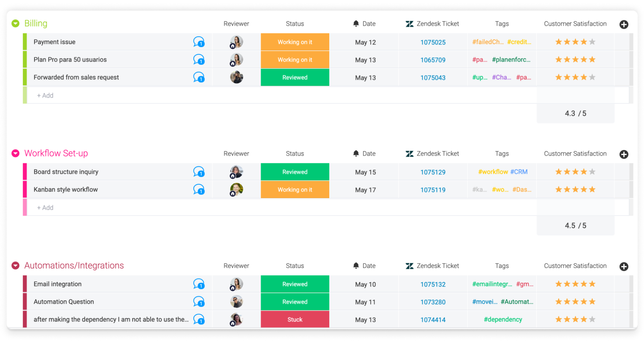Open Zendesk ticket 1075129
This screenshot has width=644, height=342.
coord(433,172)
